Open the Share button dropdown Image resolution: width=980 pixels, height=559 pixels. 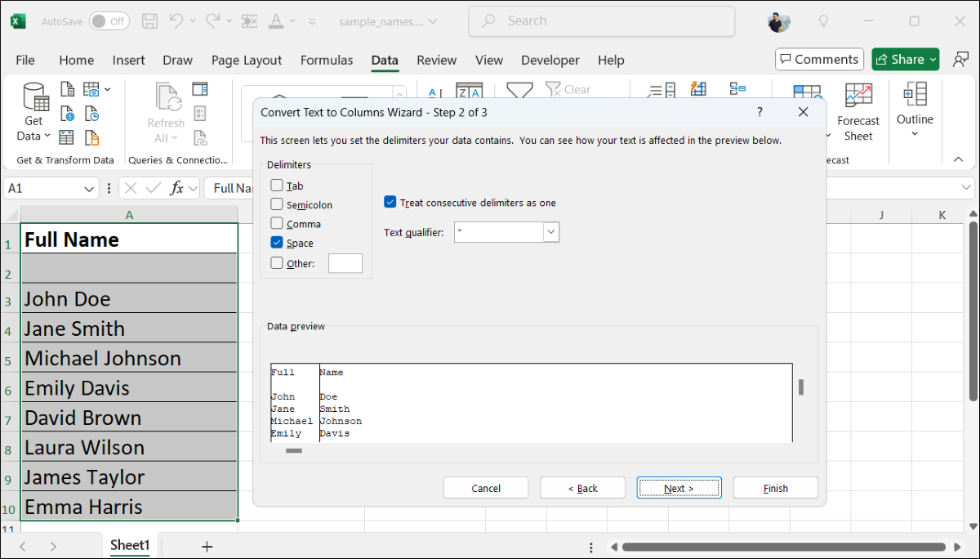pos(932,59)
